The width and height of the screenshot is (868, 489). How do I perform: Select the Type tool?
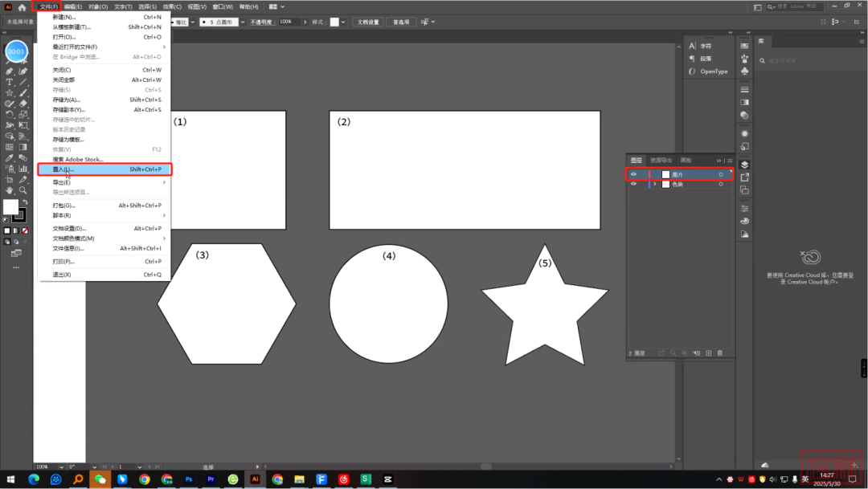click(10, 82)
